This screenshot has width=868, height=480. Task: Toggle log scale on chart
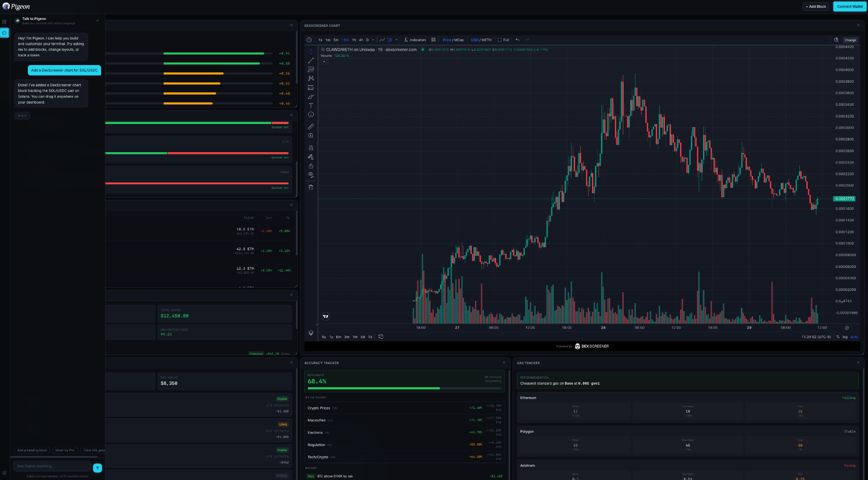845,337
